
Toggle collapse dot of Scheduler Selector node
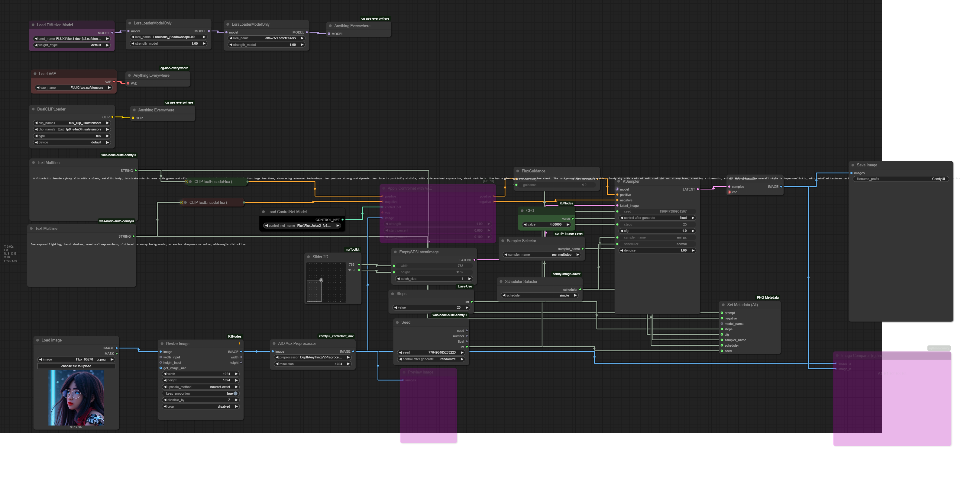[x=501, y=282]
